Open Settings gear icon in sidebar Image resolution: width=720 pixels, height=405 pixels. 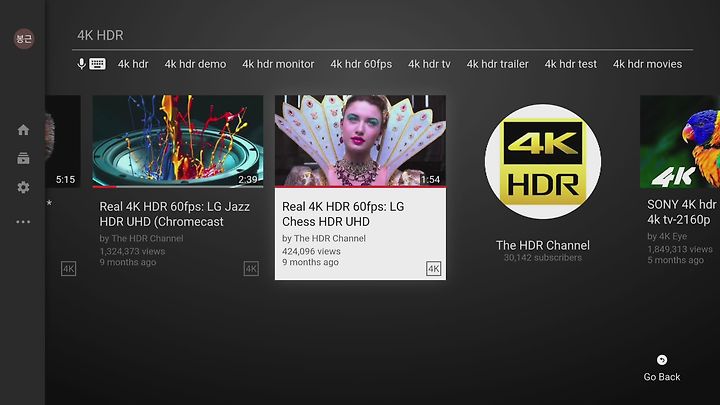[23, 187]
